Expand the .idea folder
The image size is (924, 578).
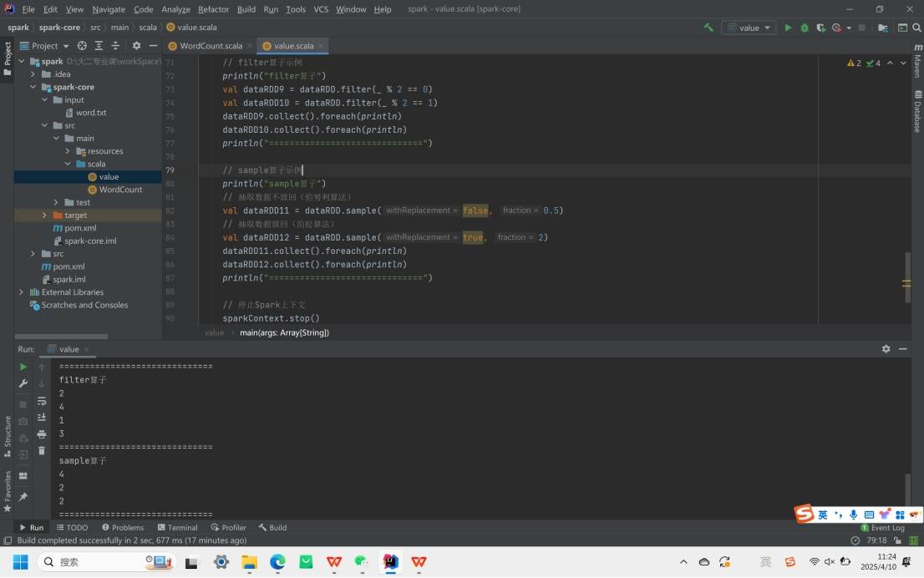pos(33,74)
